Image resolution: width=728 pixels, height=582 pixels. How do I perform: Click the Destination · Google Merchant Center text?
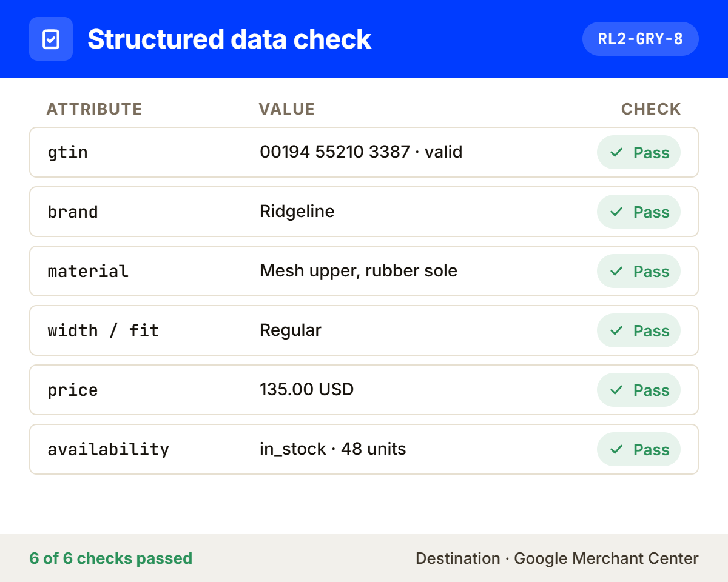tap(557, 558)
